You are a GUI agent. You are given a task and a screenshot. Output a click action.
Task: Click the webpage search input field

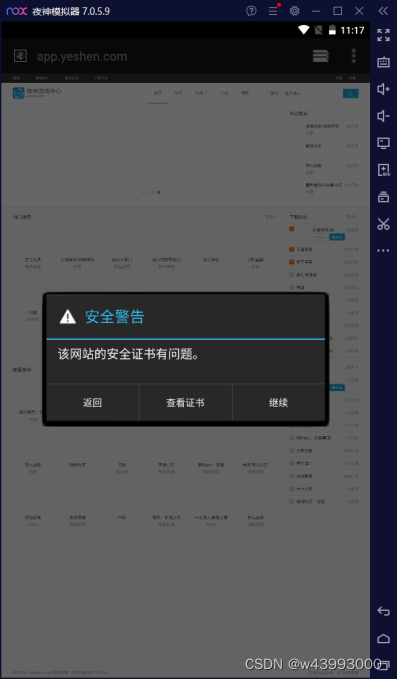coord(305,93)
